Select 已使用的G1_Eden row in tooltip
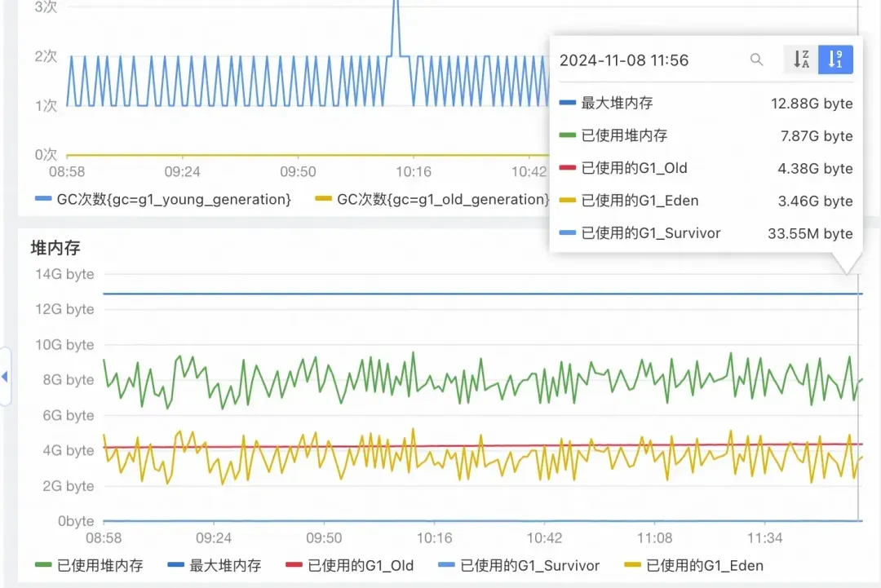This screenshot has height=588, width=881. (706, 201)
